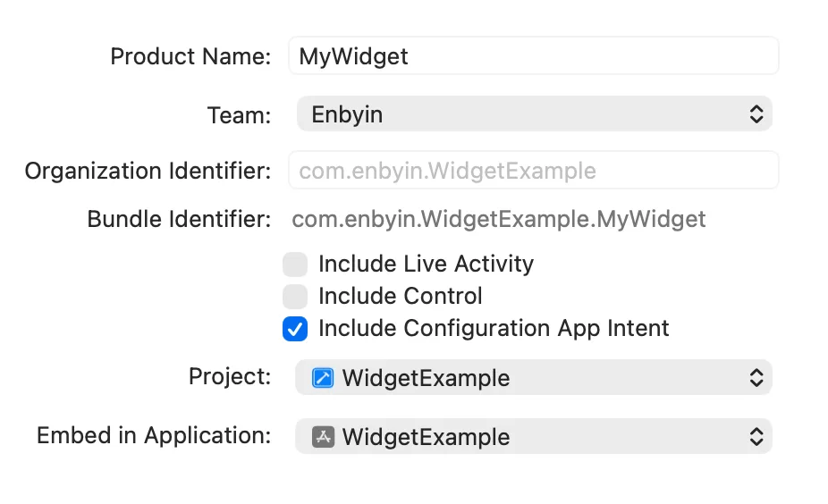Enable the Include Live Activity checkbox
Viewport: 828px width, 504px height.
pyautogui.click(x=295, y=265)
